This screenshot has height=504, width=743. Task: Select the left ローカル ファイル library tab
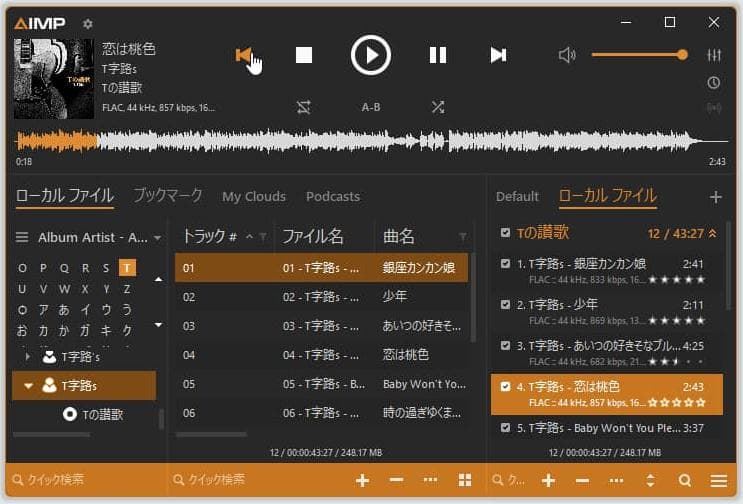click(64, 196)
